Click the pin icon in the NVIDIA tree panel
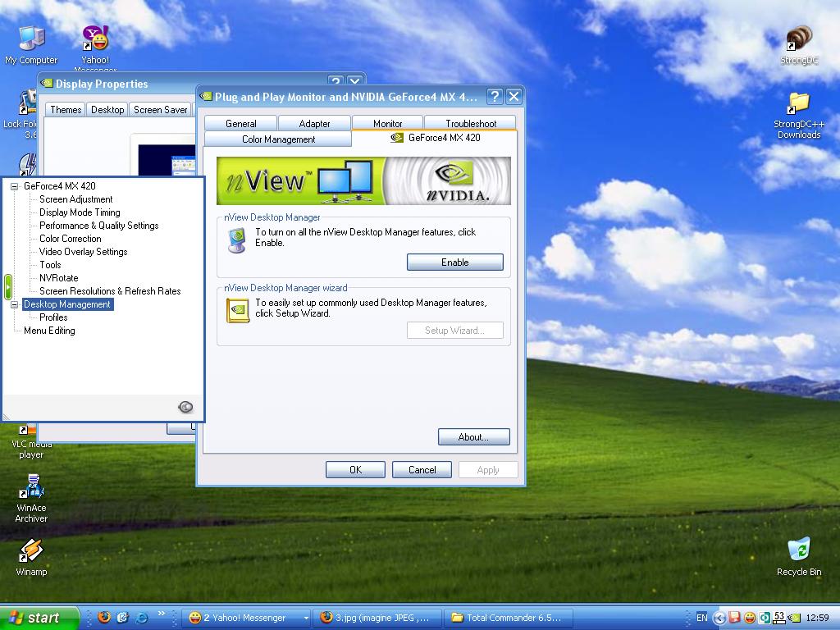 click(185, 407)
